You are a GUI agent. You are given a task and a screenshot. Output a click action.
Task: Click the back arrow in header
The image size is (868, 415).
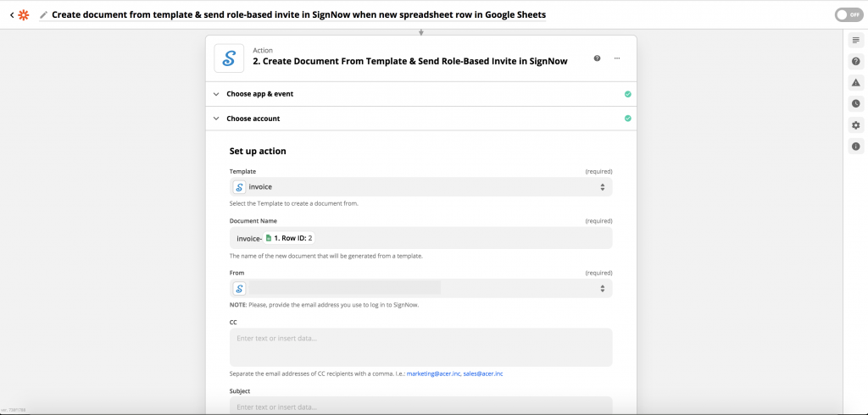[12, 15]
